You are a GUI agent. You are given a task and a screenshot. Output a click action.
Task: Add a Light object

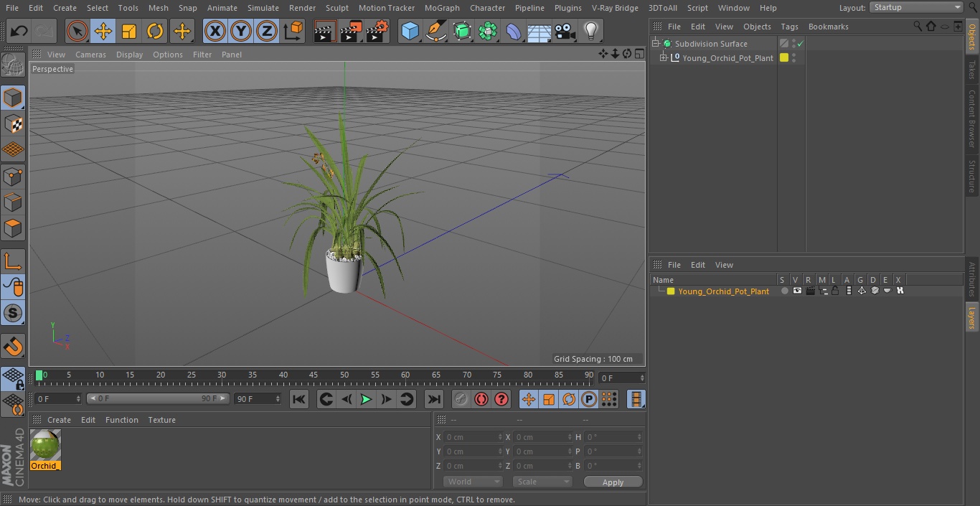click(590, 31)
